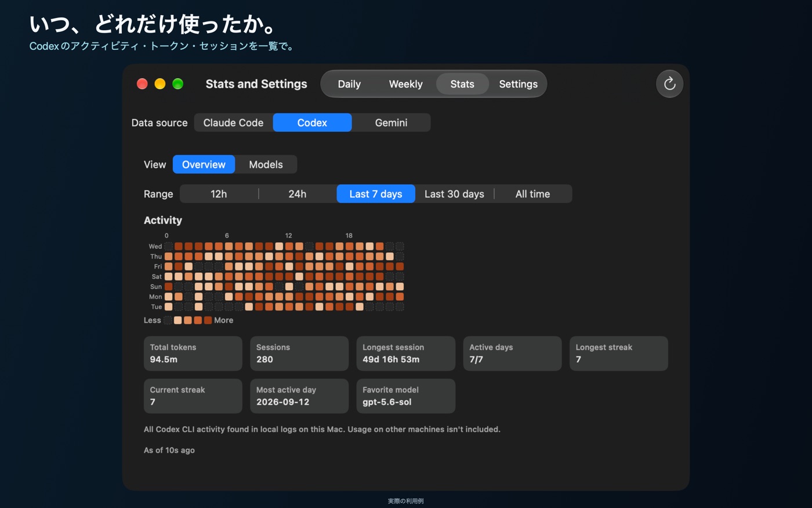Switch view to Models
This screenshot has width=812, height=508.
[x=266, y=164]
